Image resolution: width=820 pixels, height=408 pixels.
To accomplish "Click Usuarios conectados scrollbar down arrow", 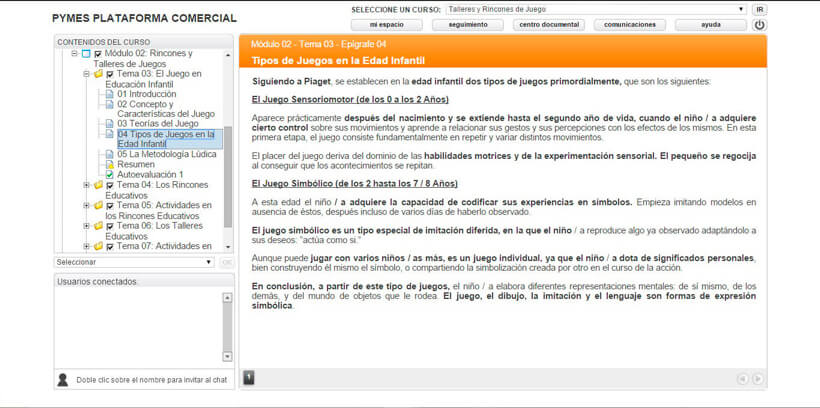I will click(x=227, y=356).
